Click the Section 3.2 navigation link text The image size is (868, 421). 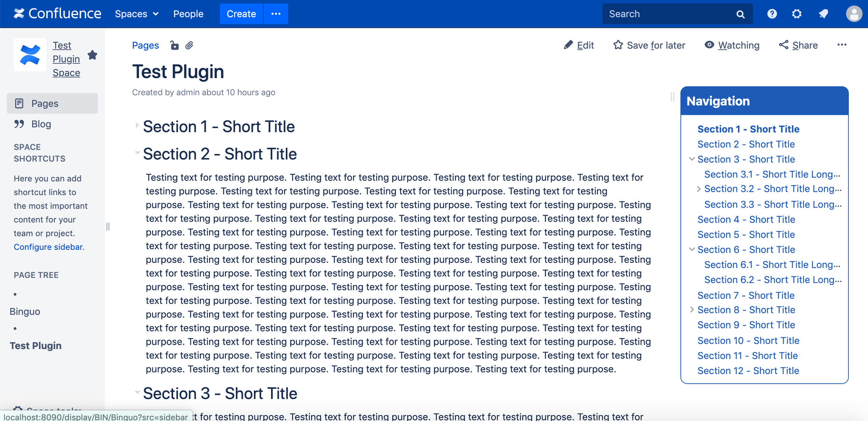[x=773, y=189]
